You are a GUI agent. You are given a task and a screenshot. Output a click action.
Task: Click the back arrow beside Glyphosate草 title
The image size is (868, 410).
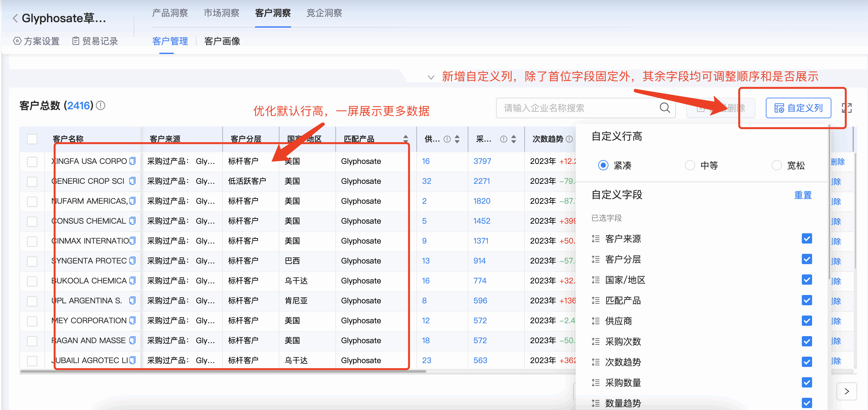coord(15,18)
